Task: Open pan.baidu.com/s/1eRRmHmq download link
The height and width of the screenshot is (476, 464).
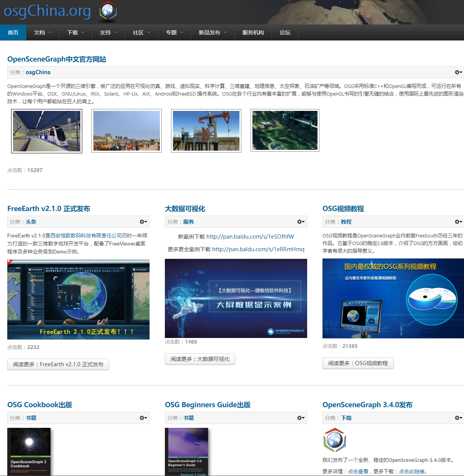Action: coord(258,249)
